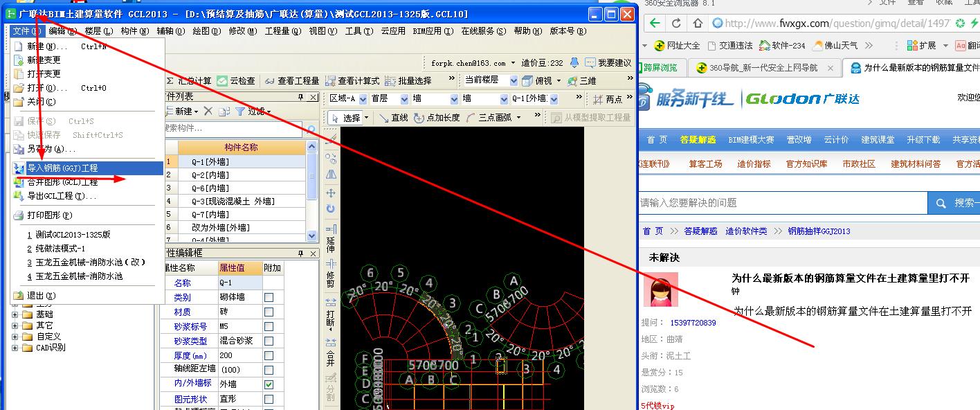Toggle 附加 checkbox for 图元形状 row
980x410 pixels.
click(x=269, y=399)
